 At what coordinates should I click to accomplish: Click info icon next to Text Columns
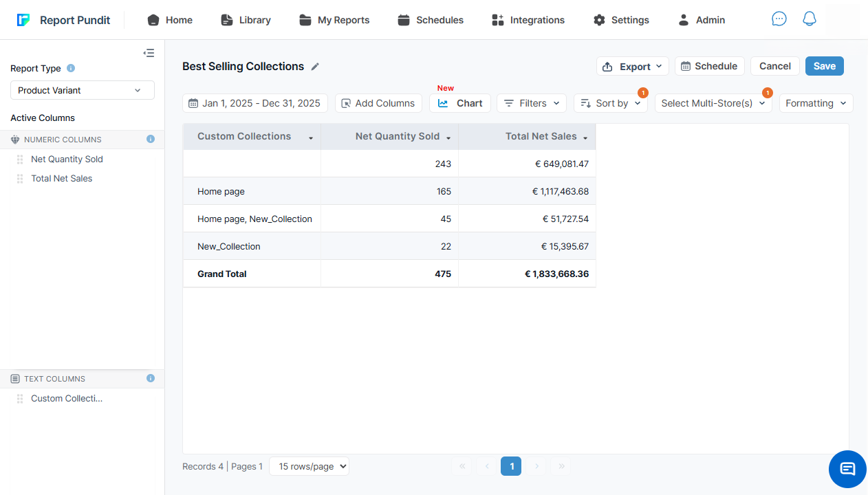[x=151, y=378]
